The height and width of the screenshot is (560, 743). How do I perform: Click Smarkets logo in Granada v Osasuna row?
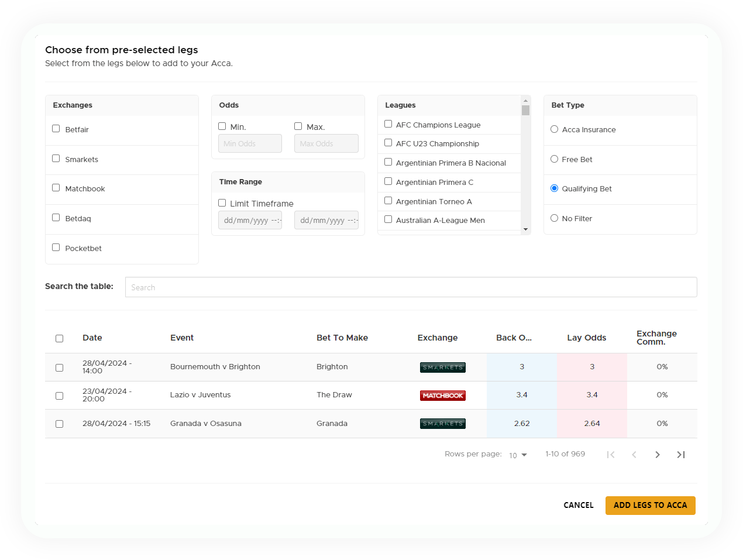(442, 424)
